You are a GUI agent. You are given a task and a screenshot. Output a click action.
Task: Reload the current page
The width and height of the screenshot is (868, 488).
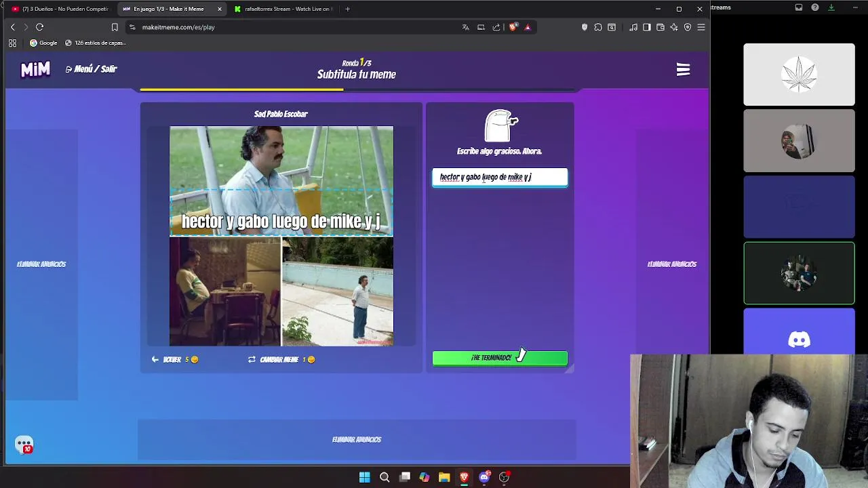click(39, 27)
